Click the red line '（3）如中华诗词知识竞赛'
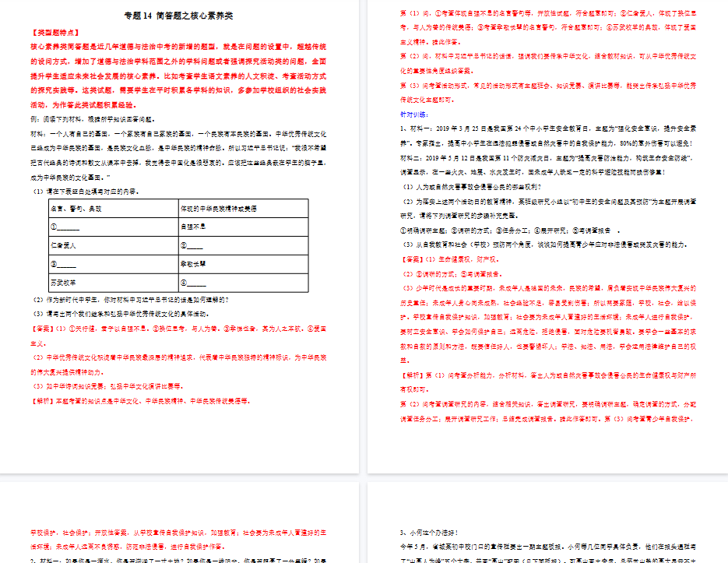The width and height of the screenshot is (728, 563). coord(107,386)
